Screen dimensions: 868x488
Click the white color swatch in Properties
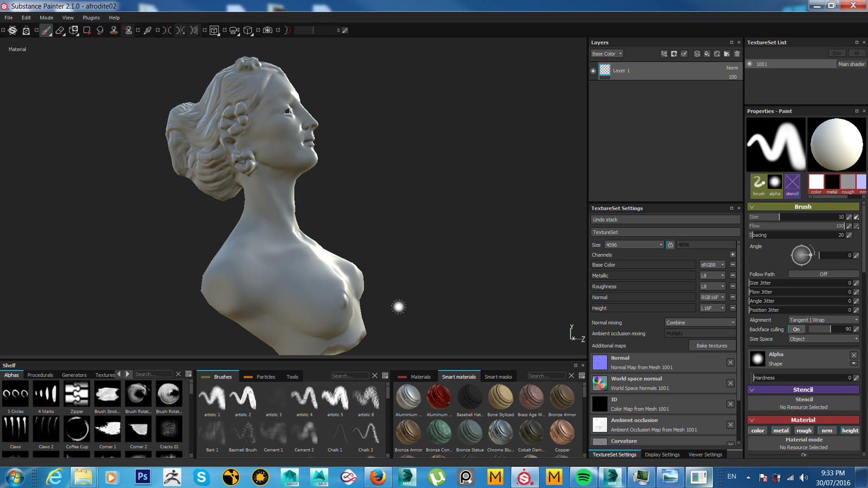[x=816, y=182]
